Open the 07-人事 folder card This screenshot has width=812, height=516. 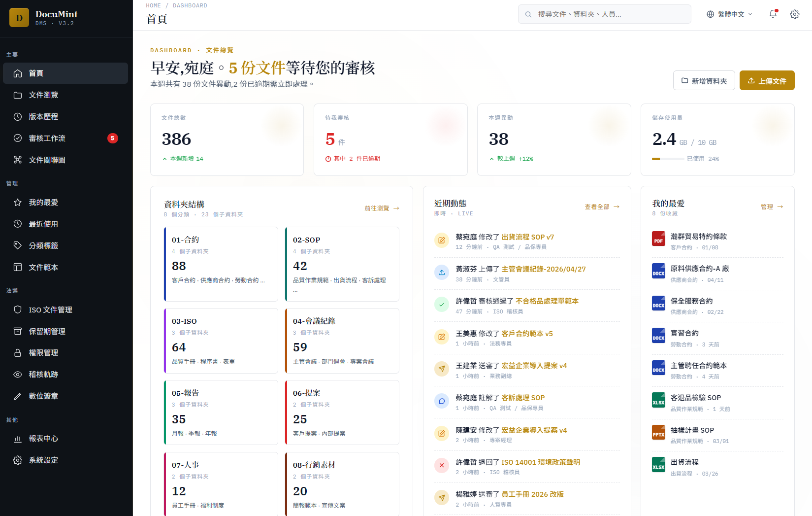click(221, 484)
